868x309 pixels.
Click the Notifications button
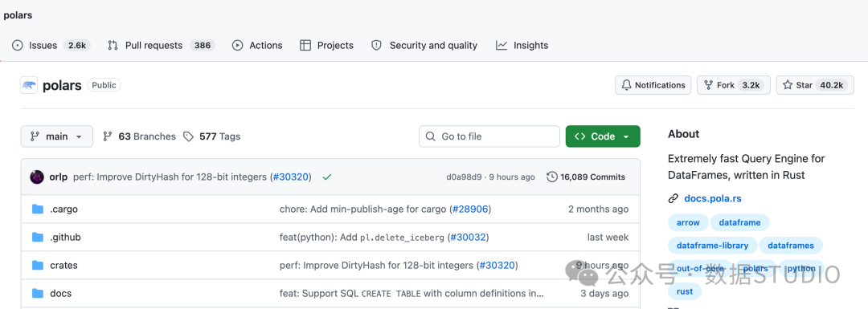(653, 85)
